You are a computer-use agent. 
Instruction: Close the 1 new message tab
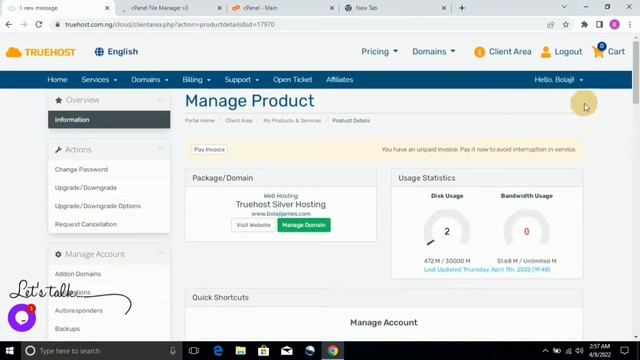(x=107, y=8)
